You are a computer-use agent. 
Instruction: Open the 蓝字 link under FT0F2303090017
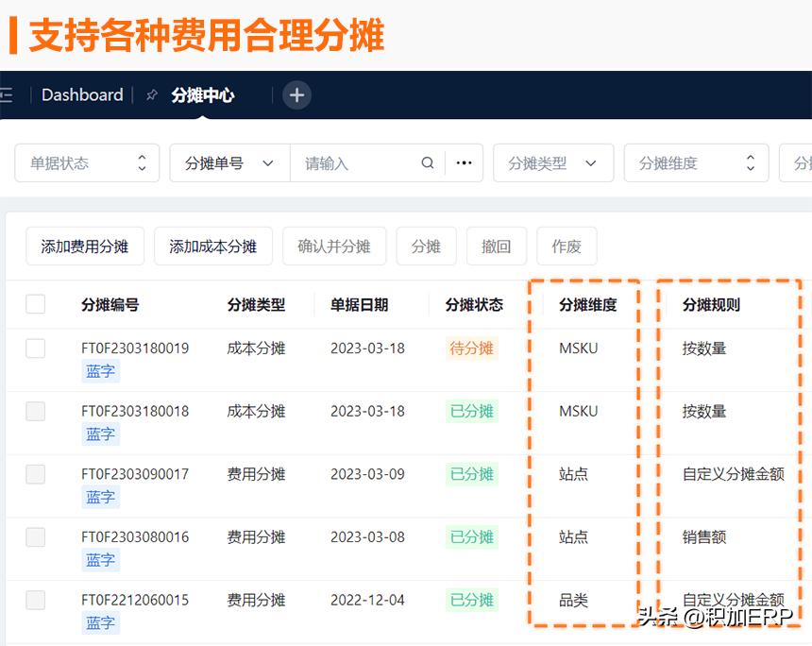(x=100, y=497)
